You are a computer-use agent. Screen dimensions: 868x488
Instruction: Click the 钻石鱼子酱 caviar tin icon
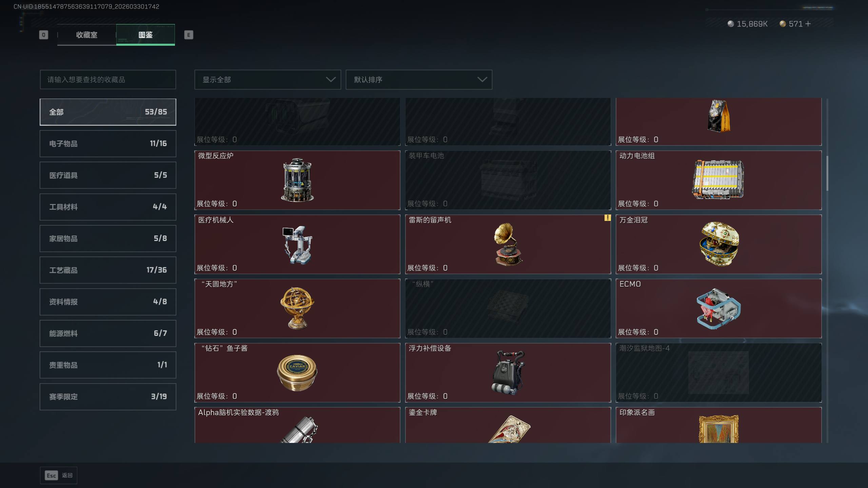tap(297, 373)
